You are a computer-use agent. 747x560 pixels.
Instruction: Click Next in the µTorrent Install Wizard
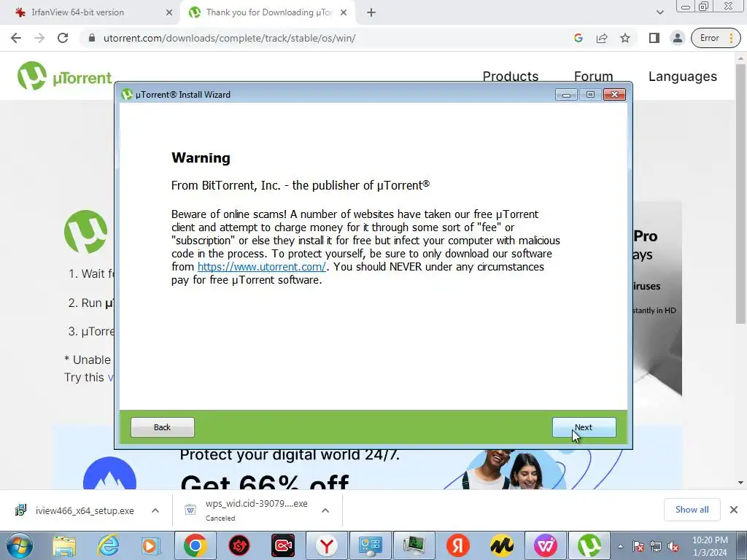click(584, 427)
